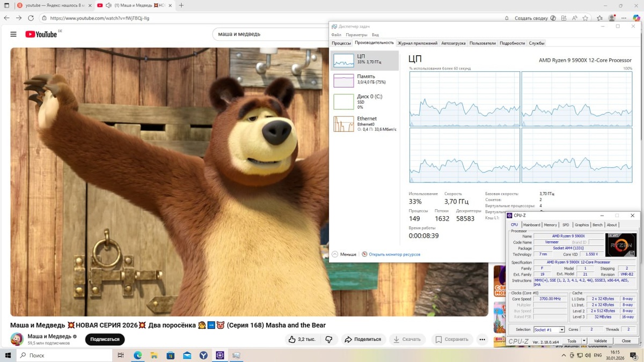Image resolution: width=644 pixels, height=362 pixels.
Task: Open Graphics tab in CPU-Z
Action: point(582,225)
